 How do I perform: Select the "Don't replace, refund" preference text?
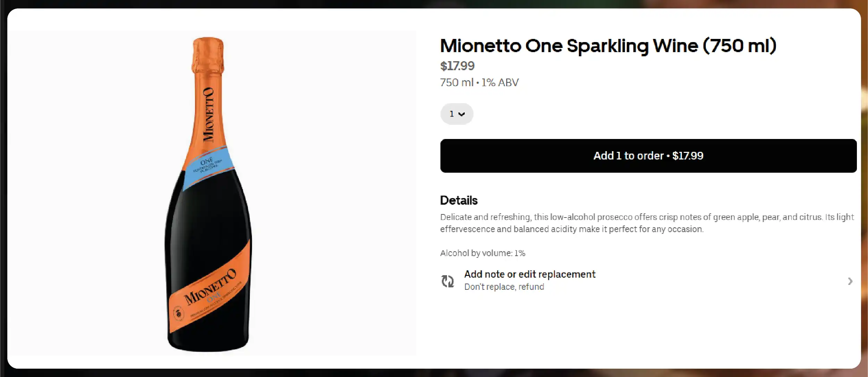504,287
